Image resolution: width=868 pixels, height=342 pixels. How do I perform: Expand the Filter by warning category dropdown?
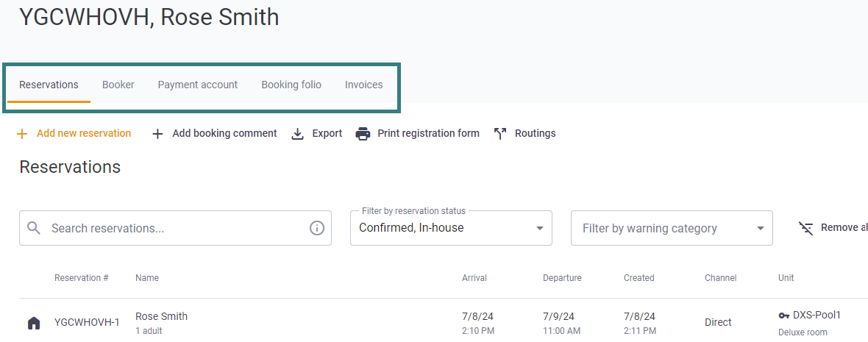pos(672,228)
